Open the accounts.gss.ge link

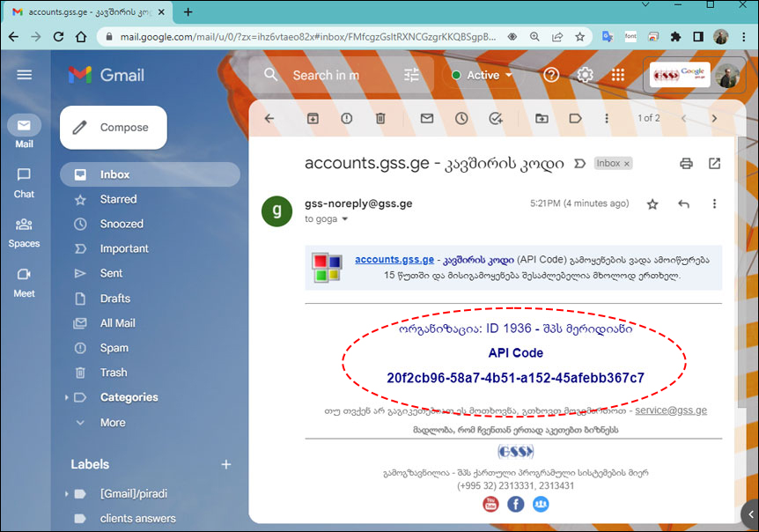[394, 259]
